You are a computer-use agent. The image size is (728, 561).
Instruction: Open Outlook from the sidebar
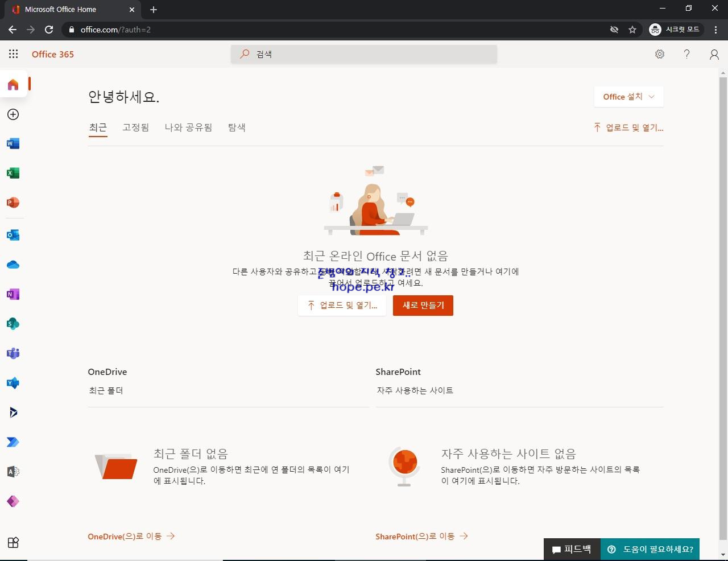[x=13, y=235]
